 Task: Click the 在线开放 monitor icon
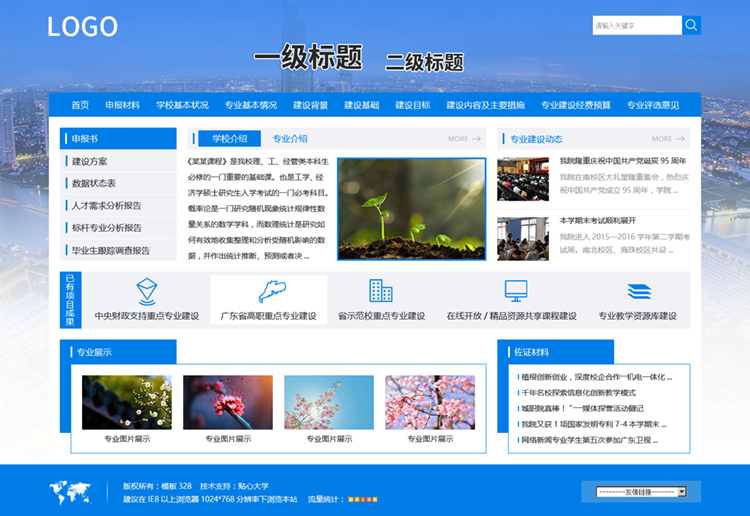516,291
